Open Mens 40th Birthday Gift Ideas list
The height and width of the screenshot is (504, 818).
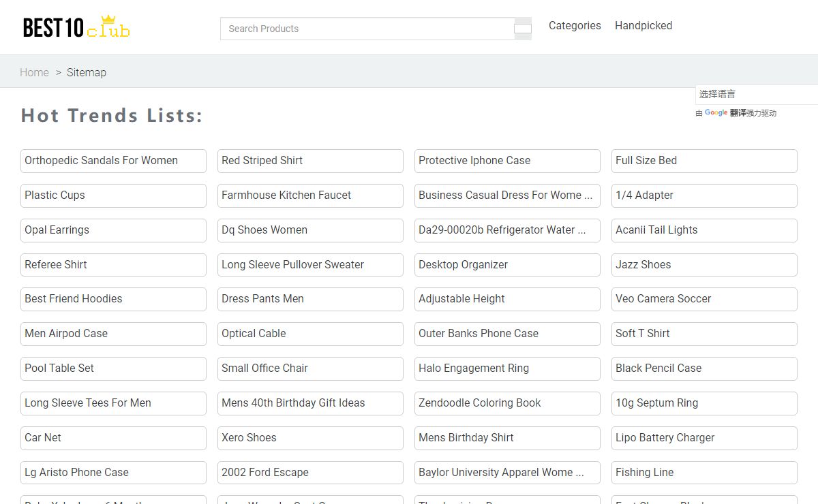click(x=310, y=403)
